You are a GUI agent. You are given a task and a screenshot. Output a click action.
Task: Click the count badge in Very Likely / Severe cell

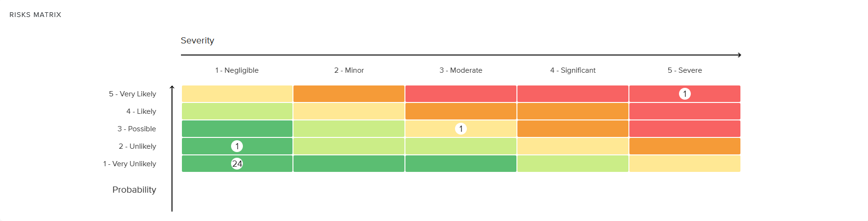tap(685, 94)
